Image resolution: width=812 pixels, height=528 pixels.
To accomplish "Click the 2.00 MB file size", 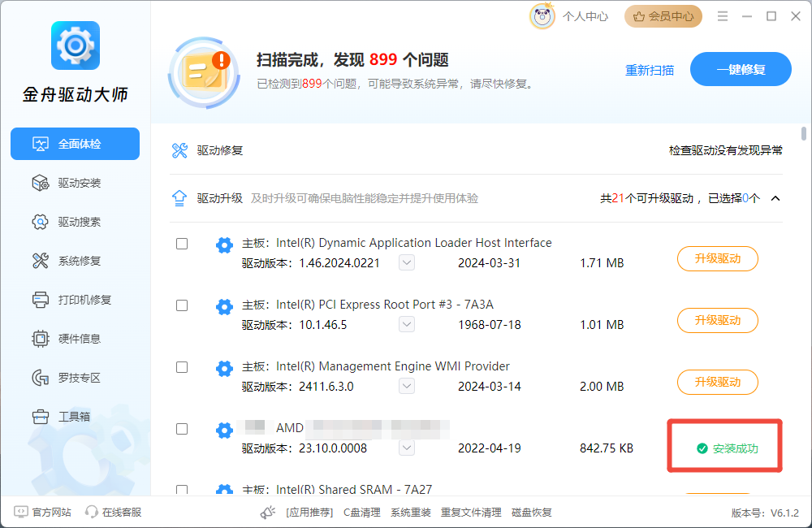I will 602,387.
